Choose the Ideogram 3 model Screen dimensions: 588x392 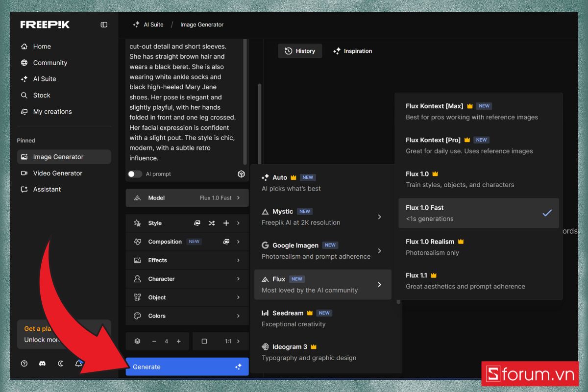tap(323, 352)
